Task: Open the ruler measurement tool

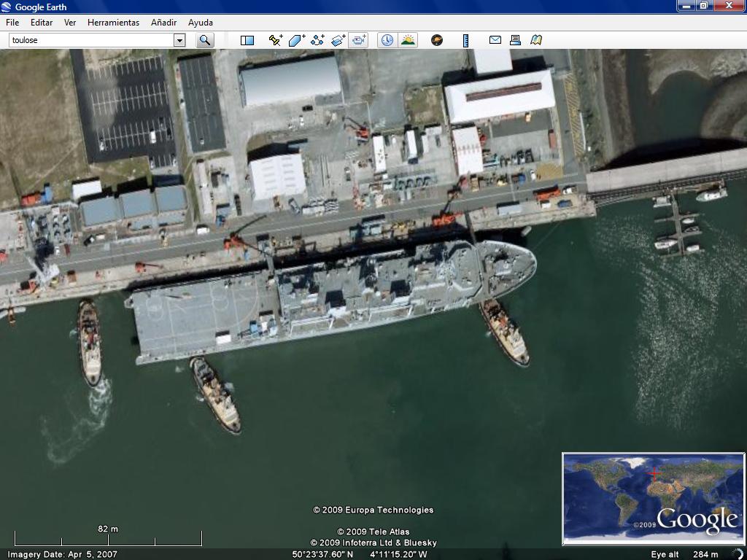Action: [x=465, y=40]
